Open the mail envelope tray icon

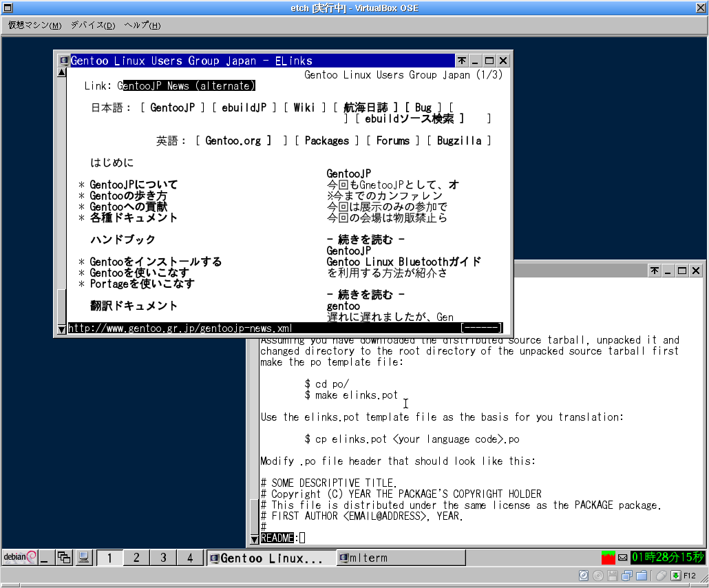point(623,558)
